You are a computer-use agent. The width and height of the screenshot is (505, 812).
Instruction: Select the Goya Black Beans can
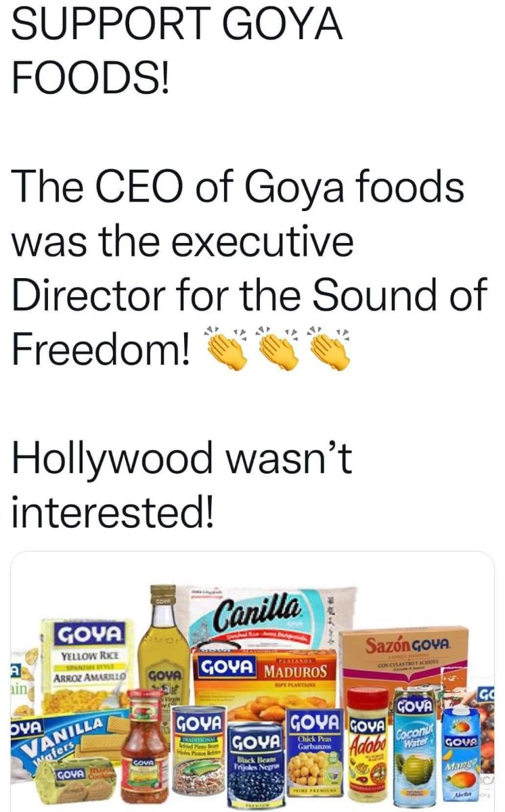(x=256, y=765)
